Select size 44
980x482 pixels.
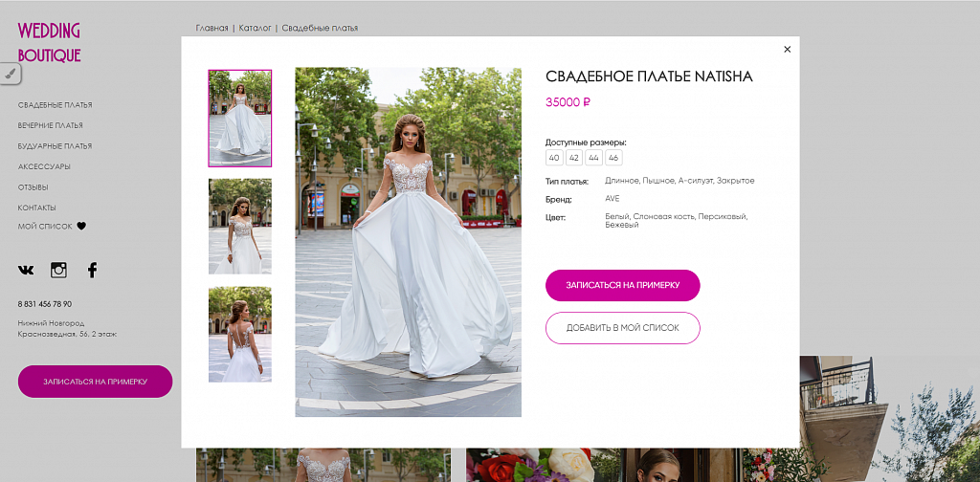click(x=593, y=158)
